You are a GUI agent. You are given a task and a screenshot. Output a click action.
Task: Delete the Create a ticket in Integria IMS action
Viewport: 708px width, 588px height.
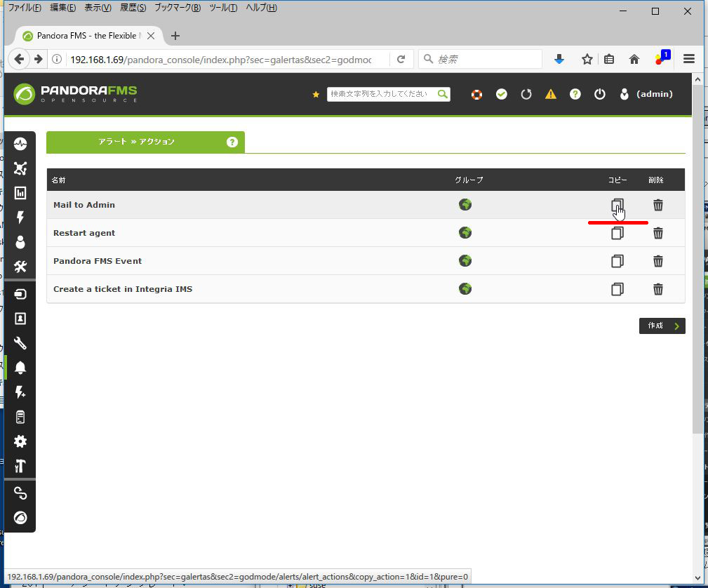(658, 289)
